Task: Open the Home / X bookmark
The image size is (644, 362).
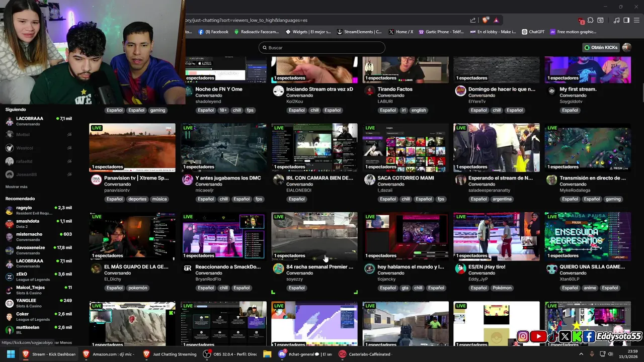Action: coord(401,32)
